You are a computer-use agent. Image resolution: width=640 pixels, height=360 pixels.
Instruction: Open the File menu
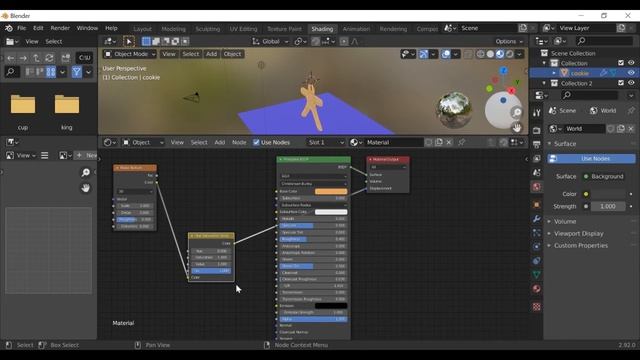click(22, 28)
